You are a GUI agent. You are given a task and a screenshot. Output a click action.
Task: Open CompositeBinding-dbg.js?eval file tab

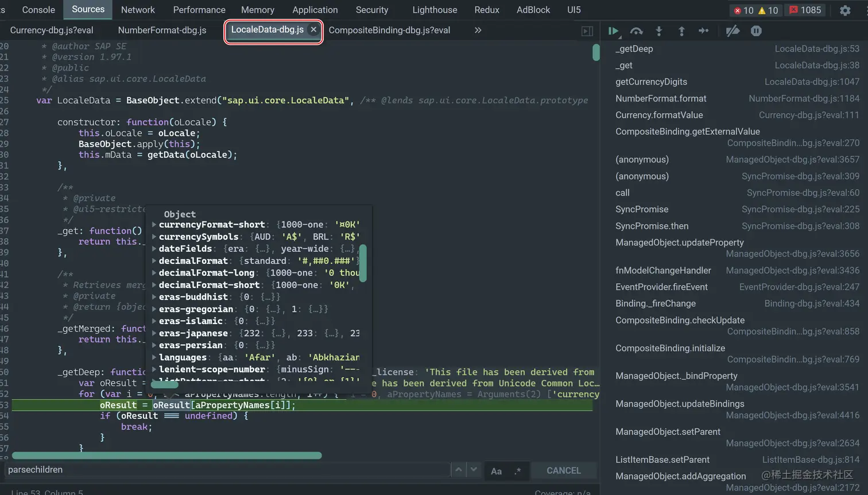pos(389,30)
